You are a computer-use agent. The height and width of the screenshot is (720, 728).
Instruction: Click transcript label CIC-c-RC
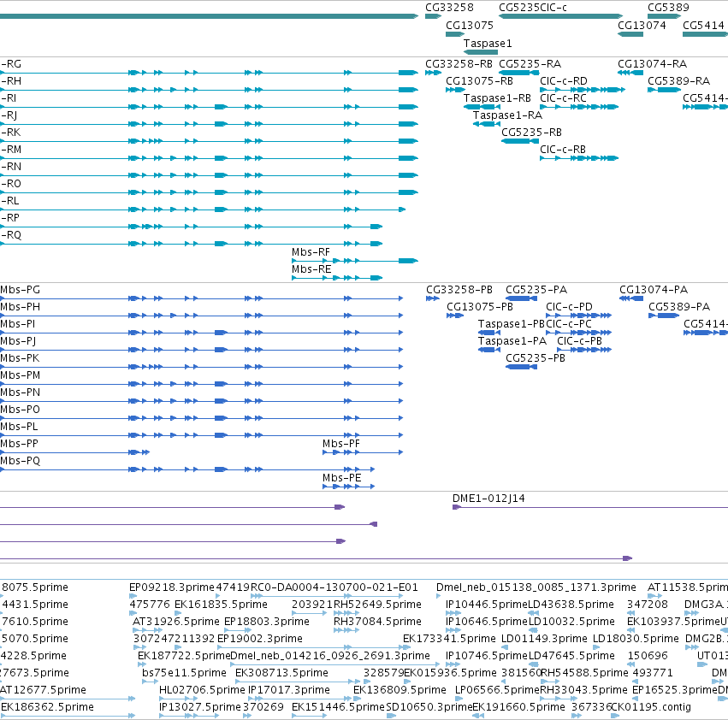[x=563, y=98]
